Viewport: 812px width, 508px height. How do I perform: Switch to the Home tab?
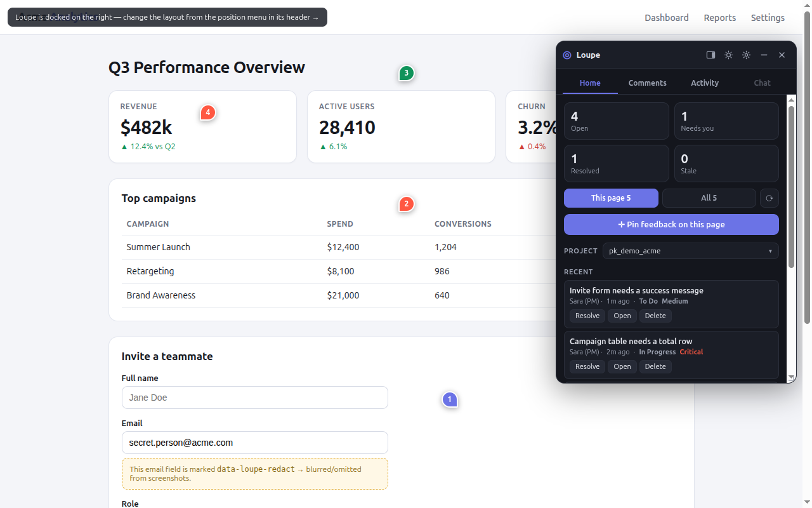pyautogui.click(x=590, y=83)
